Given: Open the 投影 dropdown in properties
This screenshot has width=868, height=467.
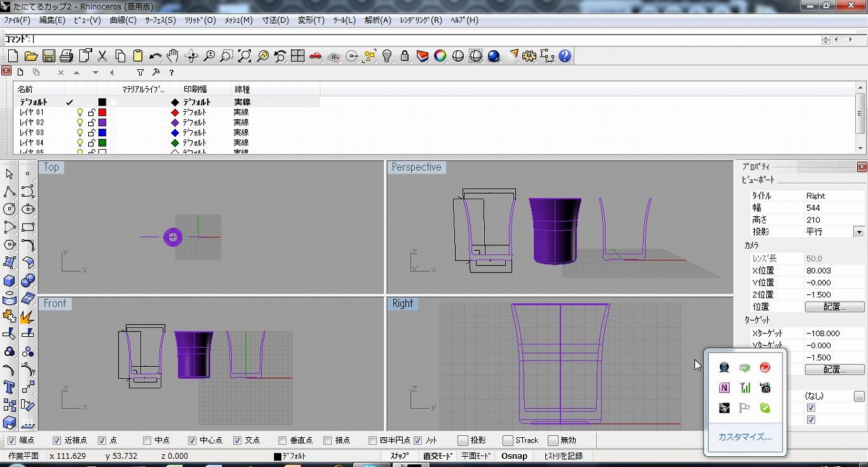Looking at the screenshot, I should coord(859,232).
